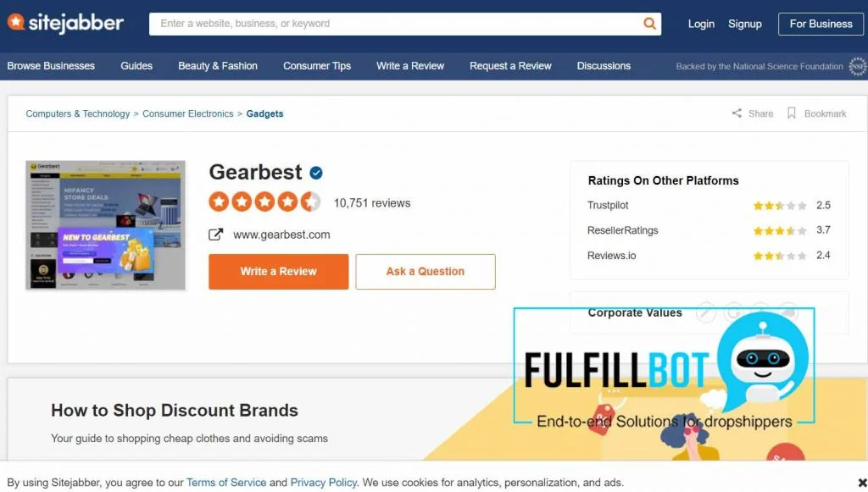Open the Terms of Service link

(225, 482)
